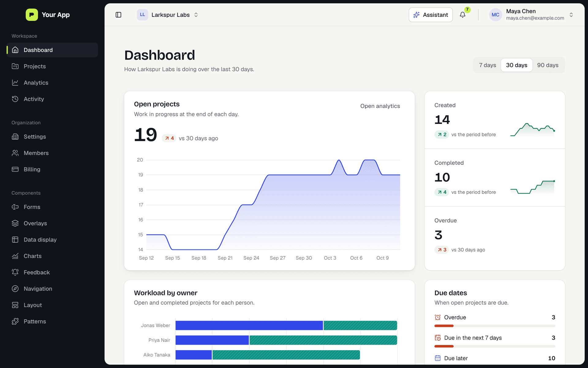Select the 30 days range
The image size is (588, 368).
coord(517,65)
